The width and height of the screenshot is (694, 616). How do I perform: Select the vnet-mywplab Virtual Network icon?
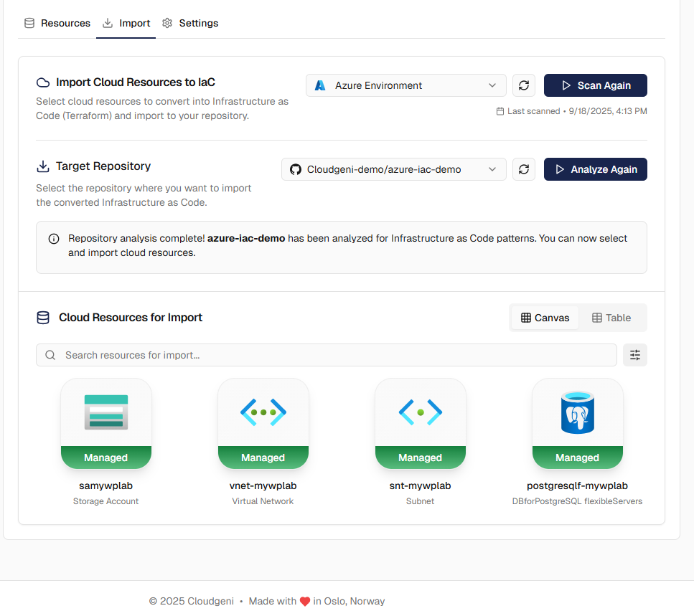(x=263, y=412)
